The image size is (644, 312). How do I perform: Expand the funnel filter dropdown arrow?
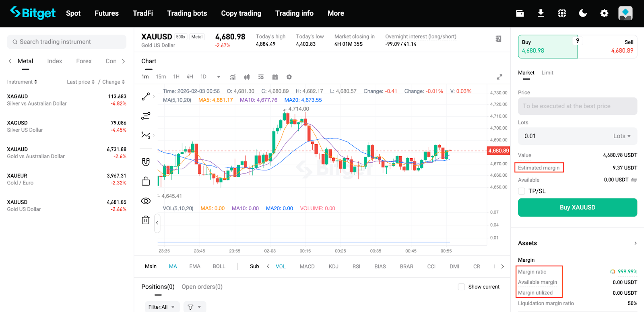199,307
